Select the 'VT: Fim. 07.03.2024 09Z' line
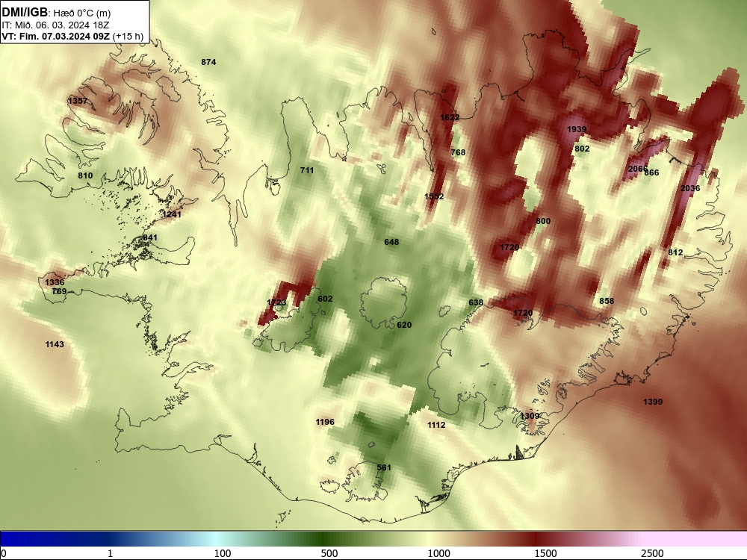 click(x=56, y=36)
